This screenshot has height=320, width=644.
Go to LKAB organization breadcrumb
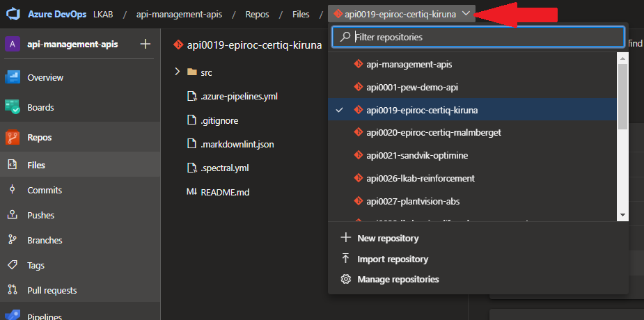coord(103,15)
